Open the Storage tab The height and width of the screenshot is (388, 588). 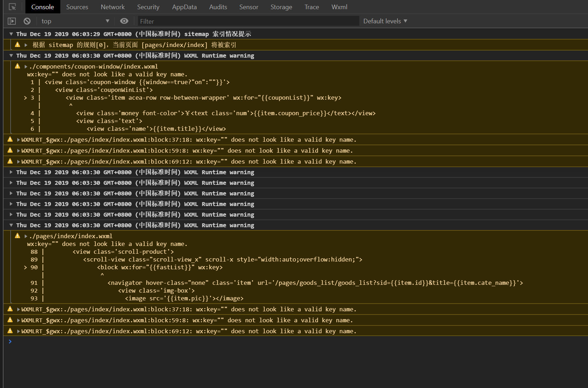click(x=281, y=7)
